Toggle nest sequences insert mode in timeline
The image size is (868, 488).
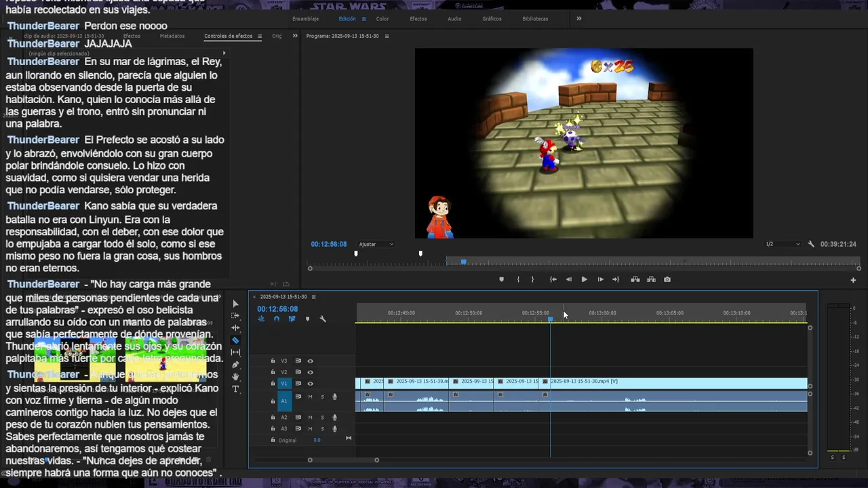(x=261, y=319)
